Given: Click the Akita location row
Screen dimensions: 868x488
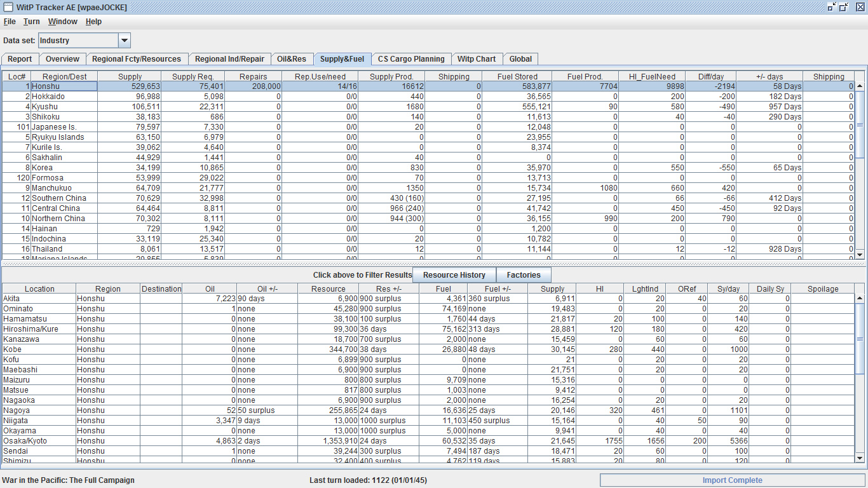Looking at the screenshot, I should point(429,299).
